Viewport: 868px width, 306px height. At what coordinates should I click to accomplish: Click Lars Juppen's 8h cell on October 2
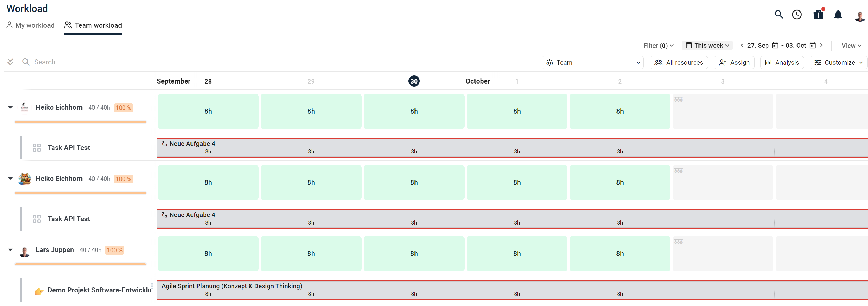coord(620,253)
